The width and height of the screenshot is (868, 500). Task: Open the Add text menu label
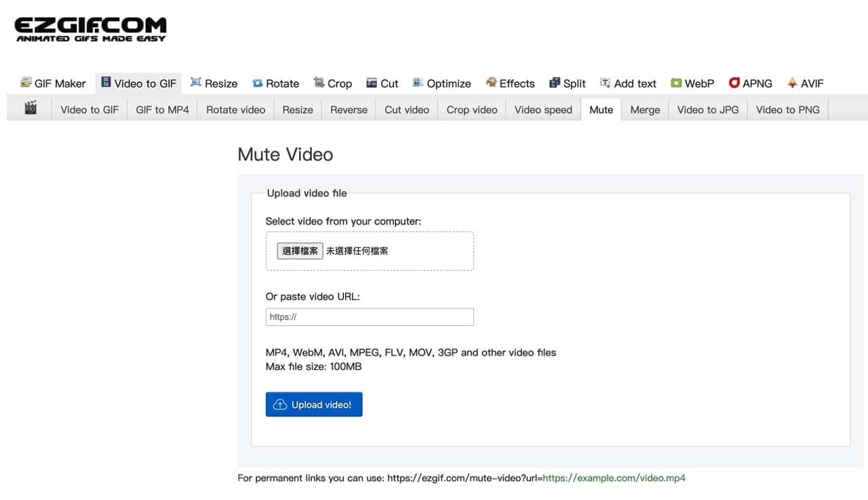pos(635,83)
